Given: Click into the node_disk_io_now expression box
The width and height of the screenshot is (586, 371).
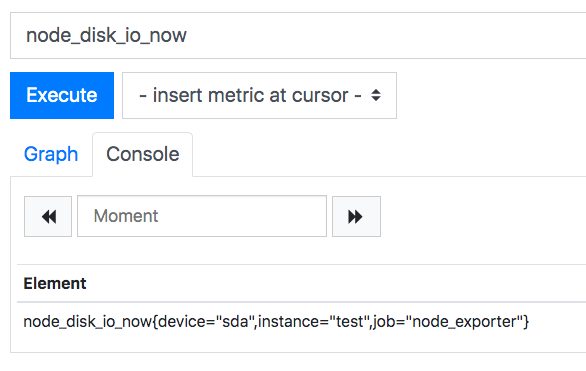Looking at the screenshot, I should (x=298, y=35).
